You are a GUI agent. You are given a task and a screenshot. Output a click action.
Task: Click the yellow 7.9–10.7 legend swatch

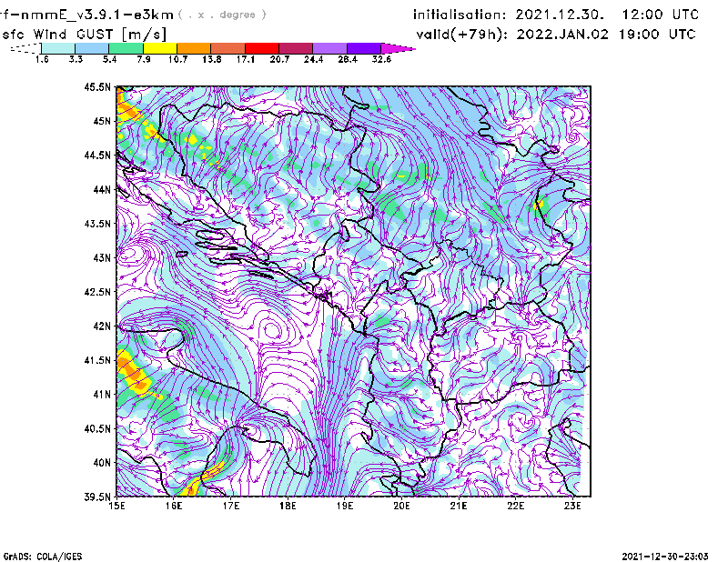(x=160, y=48)
